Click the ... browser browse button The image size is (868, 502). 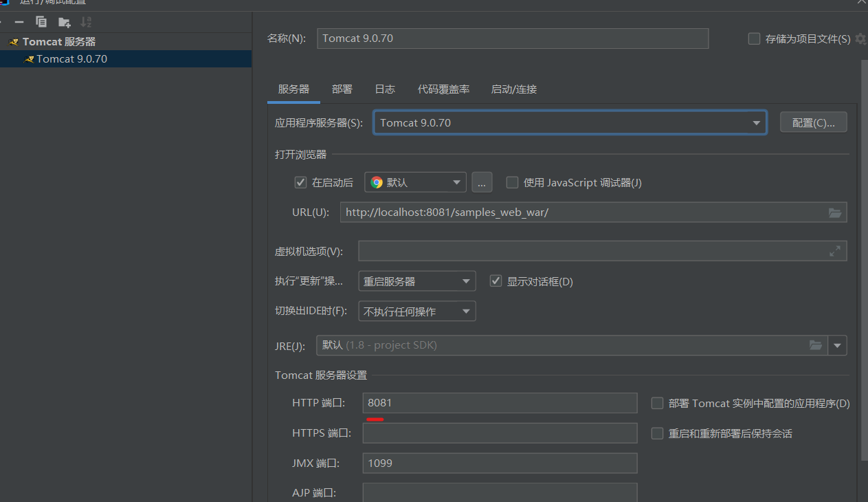coord(482,182)
